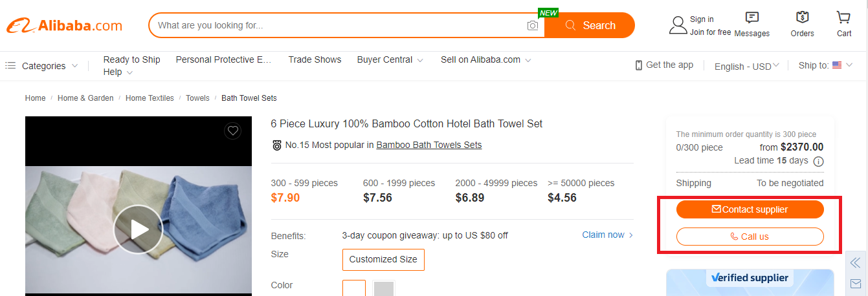868x296 pixels.
Task: Click the Contact supplier button
Action: pyautogui.click(x=750, y=209)
